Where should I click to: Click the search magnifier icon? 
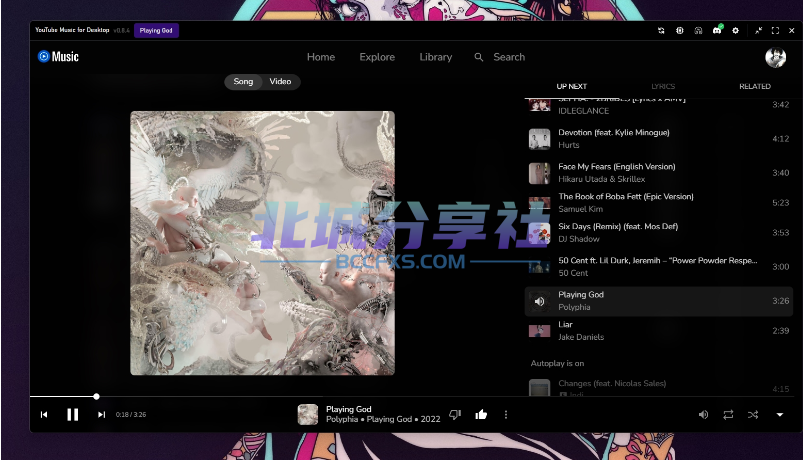[479, 57]
